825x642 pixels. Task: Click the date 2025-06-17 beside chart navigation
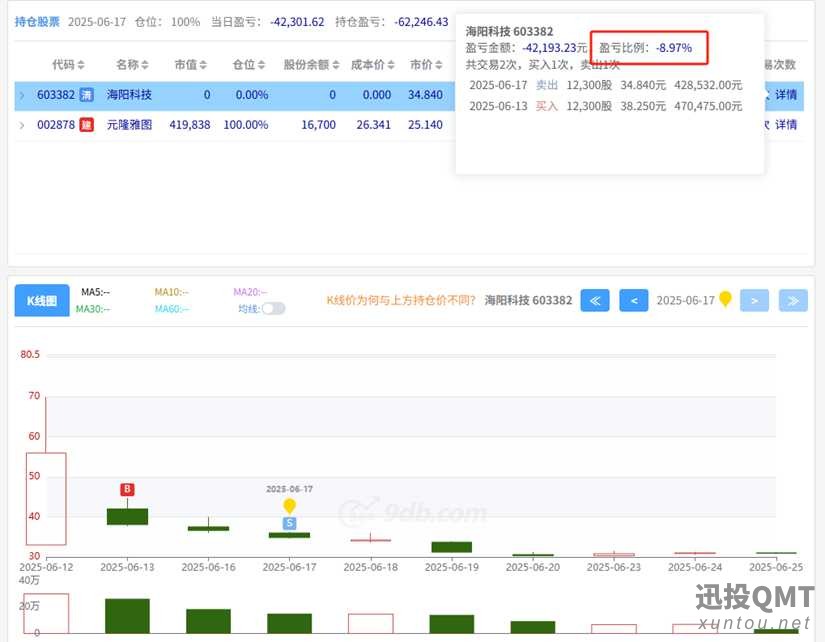[x=686, y=300]
